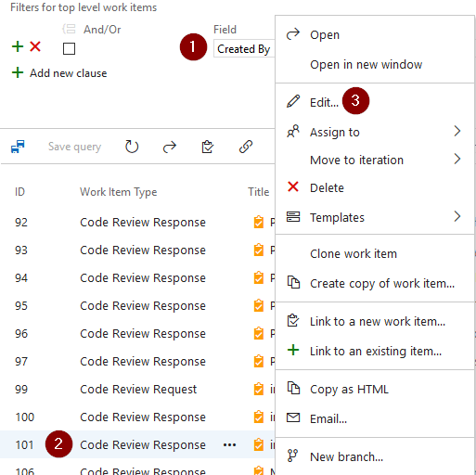Viewport: 476px width, 475px height.
Task: Click the green plus insert clause icon
Action: 18,46
